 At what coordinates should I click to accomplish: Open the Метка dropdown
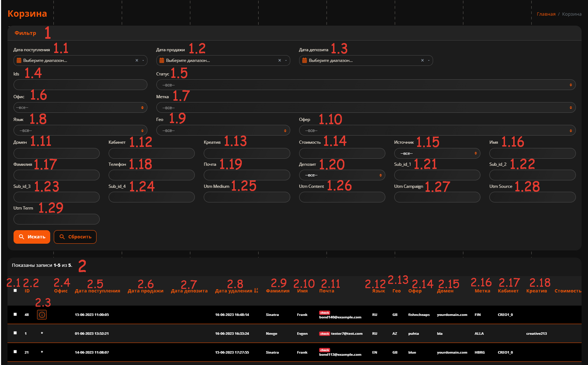pos(366,107)
